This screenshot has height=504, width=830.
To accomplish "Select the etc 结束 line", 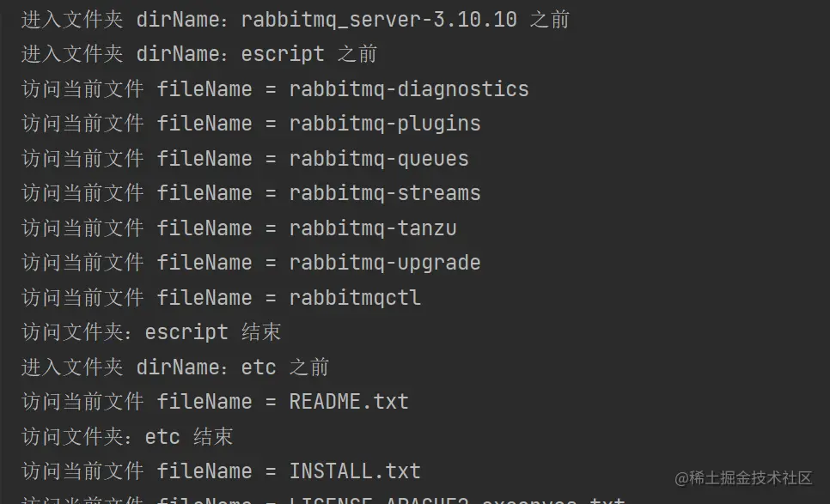I will [127, 436].
